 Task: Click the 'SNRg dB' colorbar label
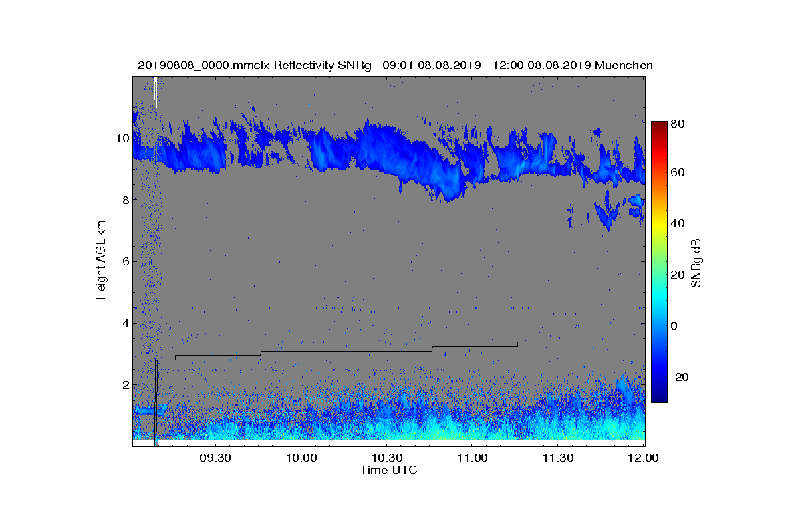(696, 263)
